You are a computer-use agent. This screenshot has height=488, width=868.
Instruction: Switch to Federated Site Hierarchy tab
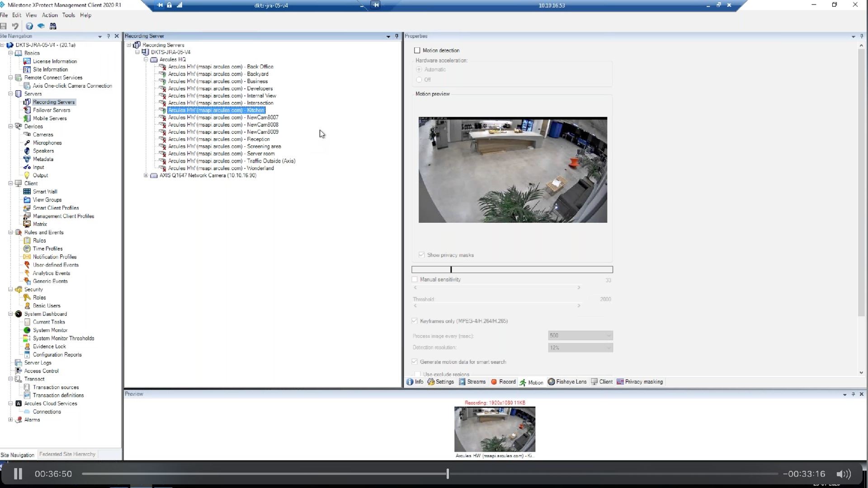tap(67, 455)
